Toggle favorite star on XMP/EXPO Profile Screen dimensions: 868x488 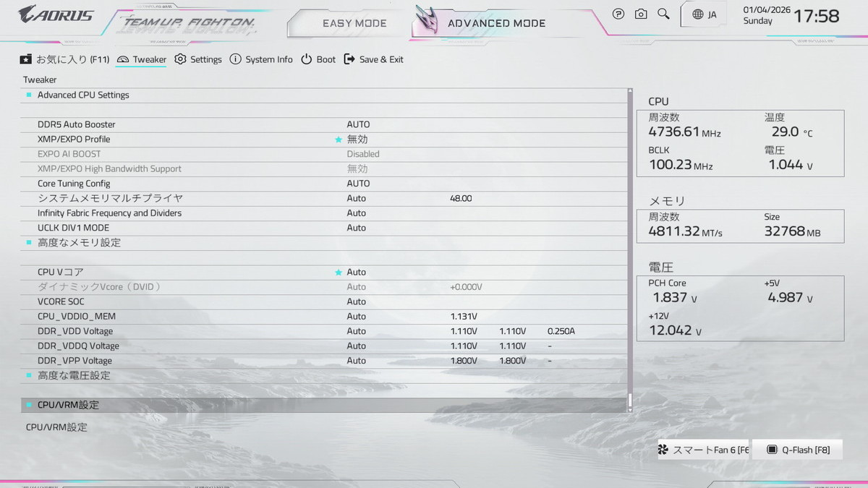pyautogui.click(x=338, y=140)
